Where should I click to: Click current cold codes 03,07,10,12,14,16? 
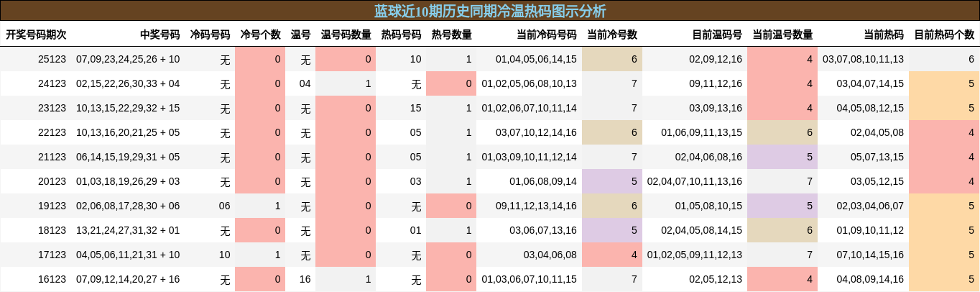537,132
